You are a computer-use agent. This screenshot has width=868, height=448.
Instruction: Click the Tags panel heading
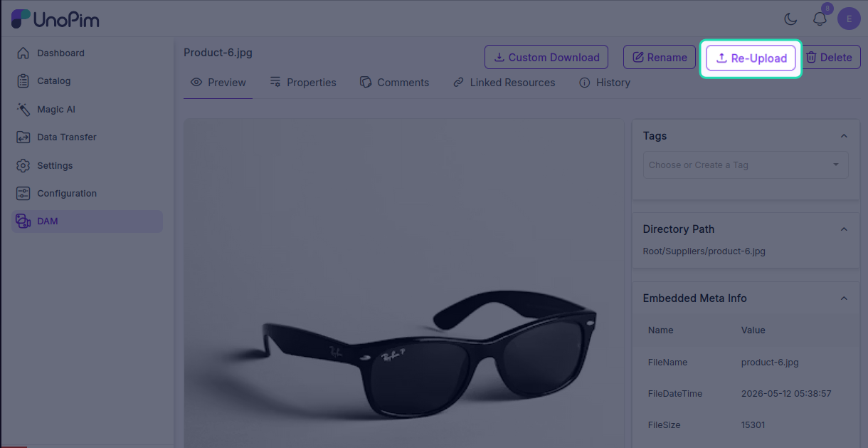pos(655,136)
